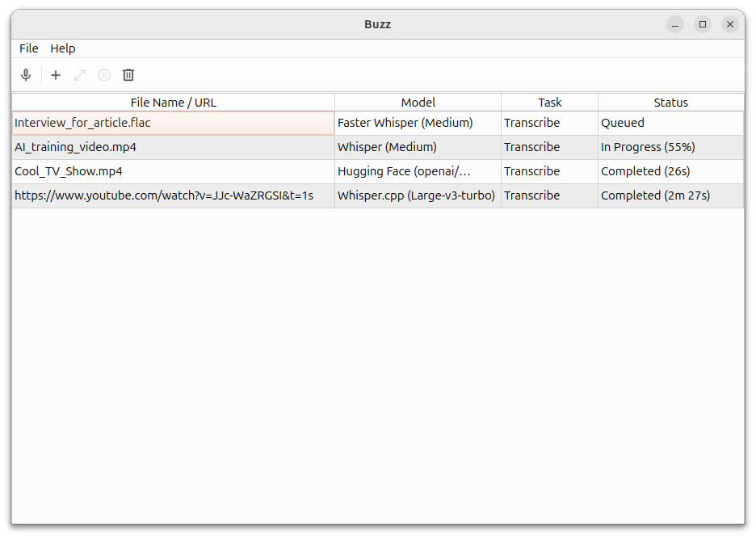Click the plus icon to add a file
The height and width of the screenshot is (538, 756).
(x=56, y=75)
